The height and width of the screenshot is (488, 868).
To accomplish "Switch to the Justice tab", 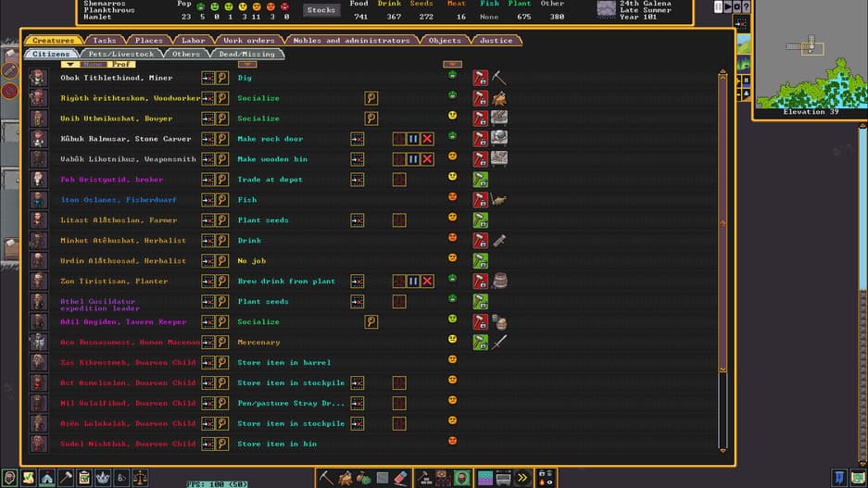I will 496,41.
